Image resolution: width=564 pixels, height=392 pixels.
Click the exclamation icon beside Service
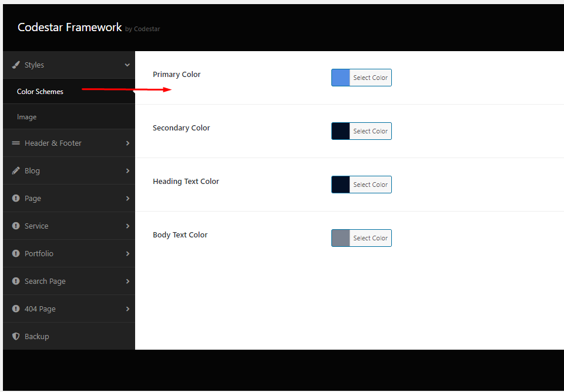point(16,226)
